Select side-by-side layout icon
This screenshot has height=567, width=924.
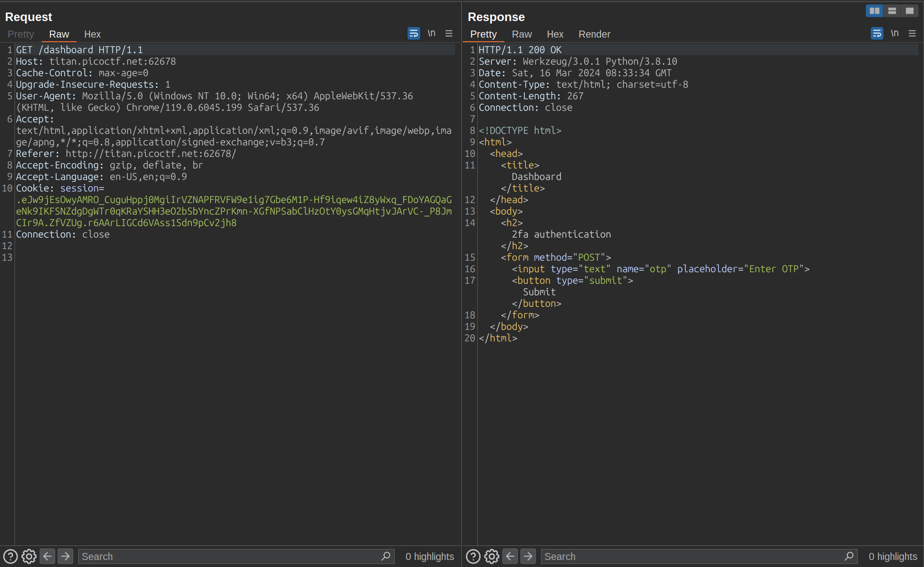pyautogui.click(x=874, y=11)
